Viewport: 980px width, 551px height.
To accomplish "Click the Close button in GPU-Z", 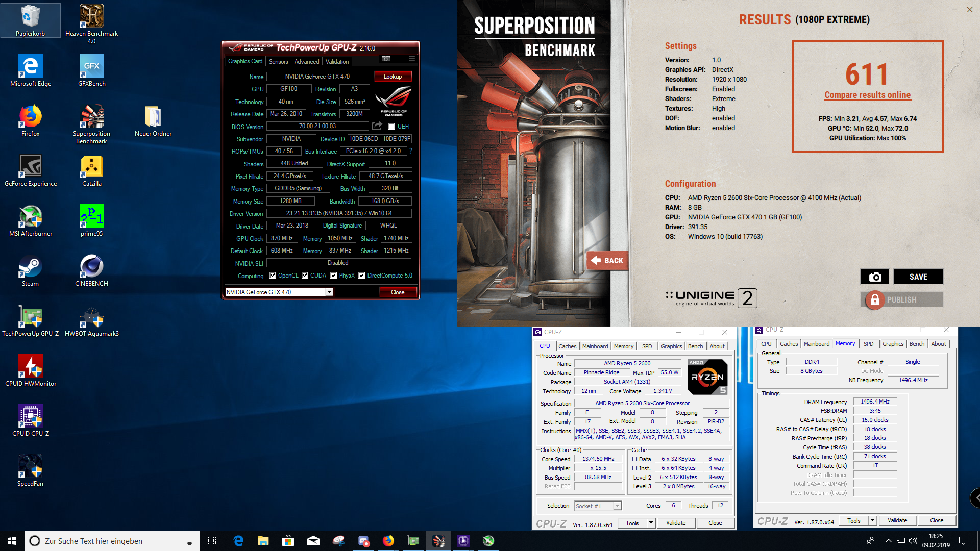I will coord(398,292).
